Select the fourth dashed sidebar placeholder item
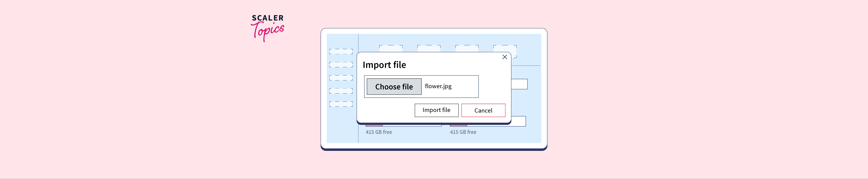The image size is (868, 179). click(x=341, y=91)
